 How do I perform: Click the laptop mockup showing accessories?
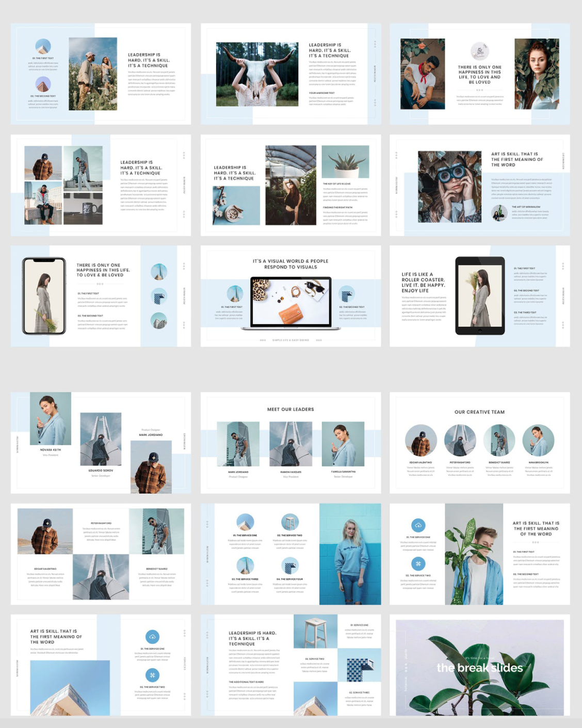pos(290,303)
